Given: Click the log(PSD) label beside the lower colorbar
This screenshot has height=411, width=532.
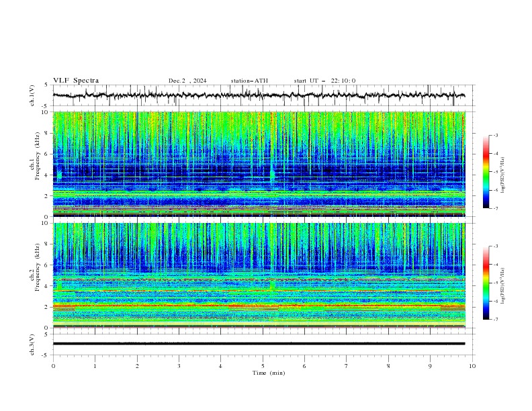Looking at the screenshot, I should coord(502,286).
